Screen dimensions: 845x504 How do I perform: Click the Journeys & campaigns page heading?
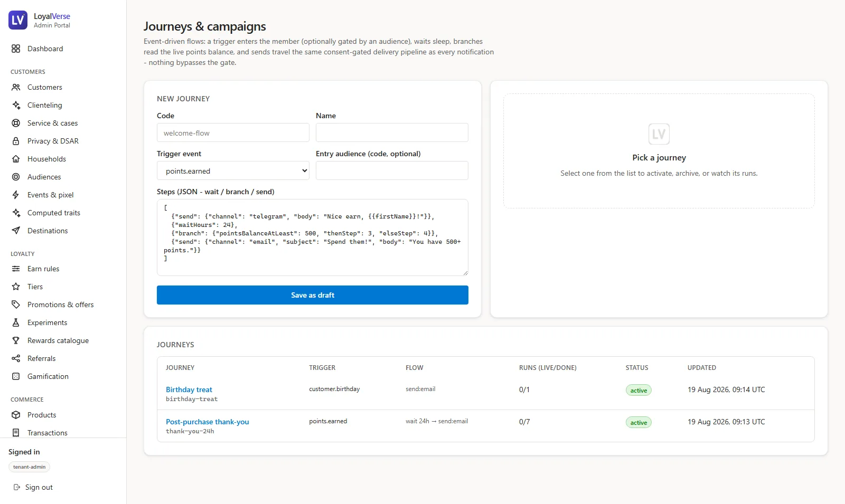(x=205, y=26)
